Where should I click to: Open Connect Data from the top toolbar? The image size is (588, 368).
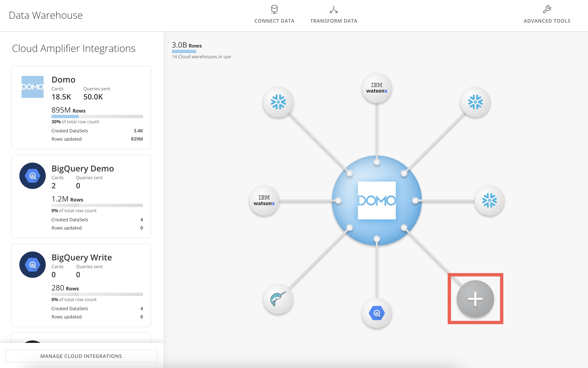coord(274,14)
